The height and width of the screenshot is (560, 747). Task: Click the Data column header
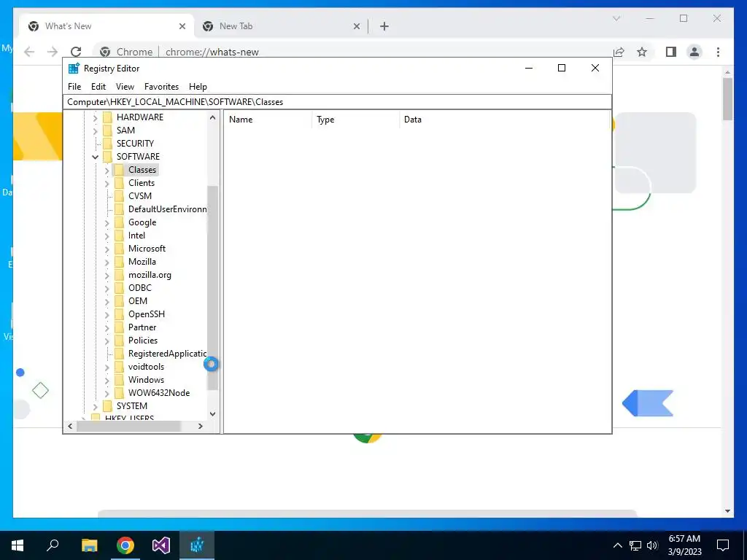pos(505,120)
